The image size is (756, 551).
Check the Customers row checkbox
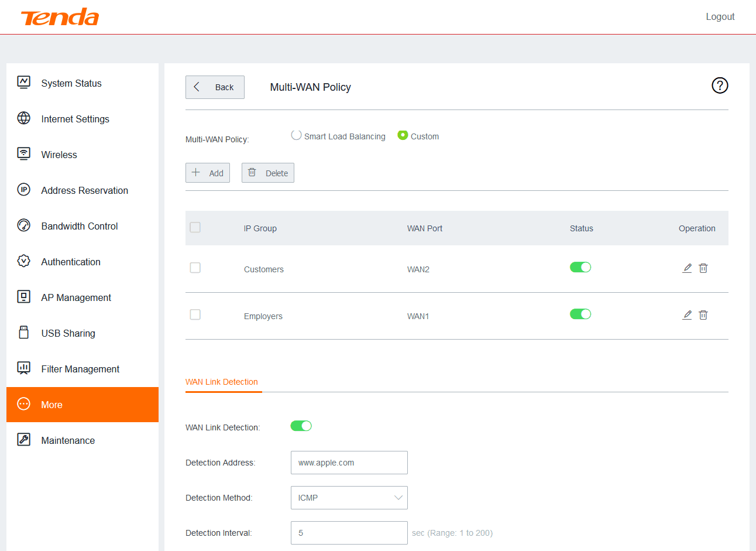coord(195,268)
